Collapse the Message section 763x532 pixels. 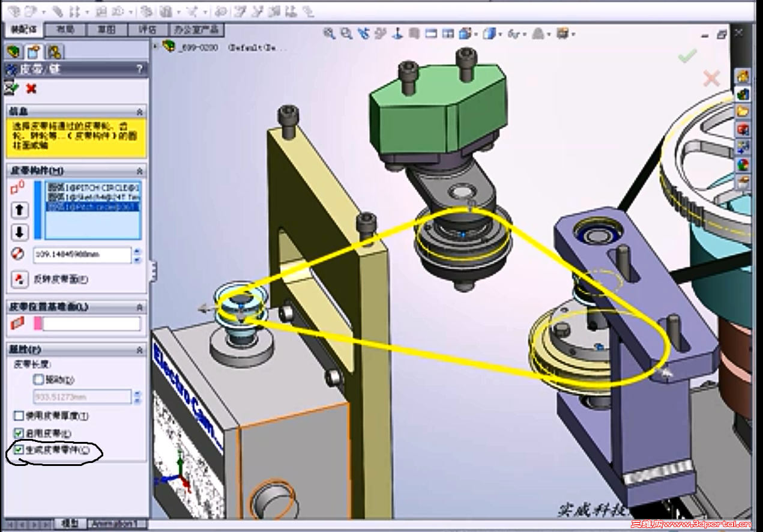pyautogui.click(x=139, y=112)
